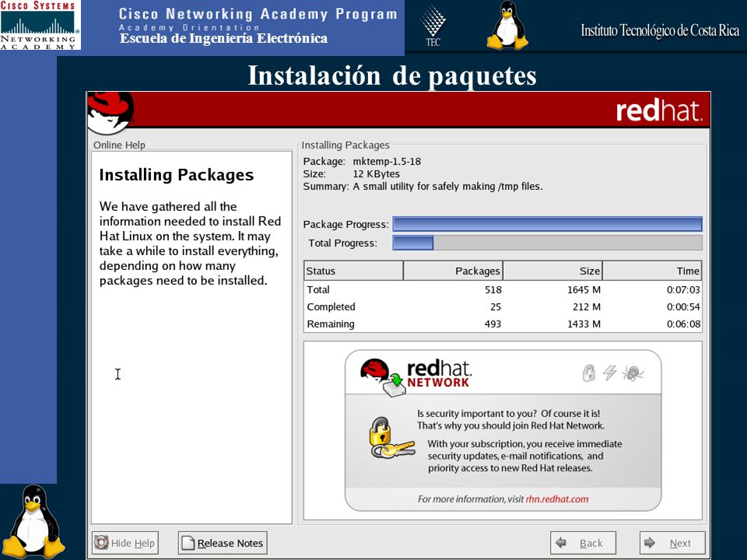Click the Tux penguin in the top banner

click(x=507, y=25)
